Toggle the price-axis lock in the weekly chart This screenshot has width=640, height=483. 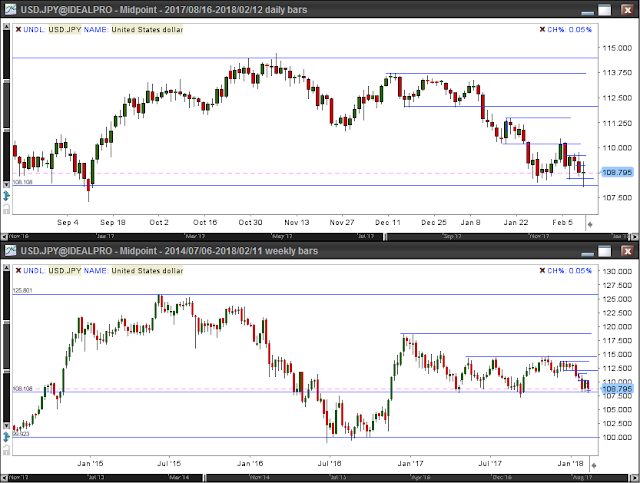6,450
